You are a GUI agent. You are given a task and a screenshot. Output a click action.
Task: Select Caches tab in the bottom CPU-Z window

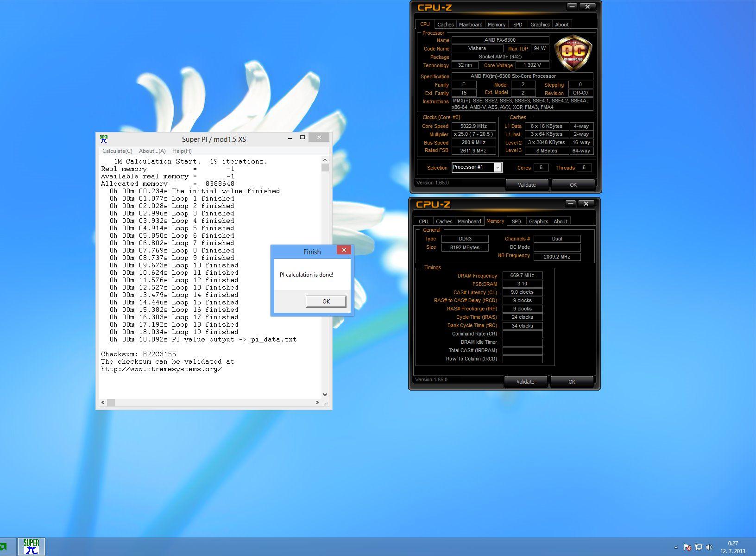pos(444,221)
